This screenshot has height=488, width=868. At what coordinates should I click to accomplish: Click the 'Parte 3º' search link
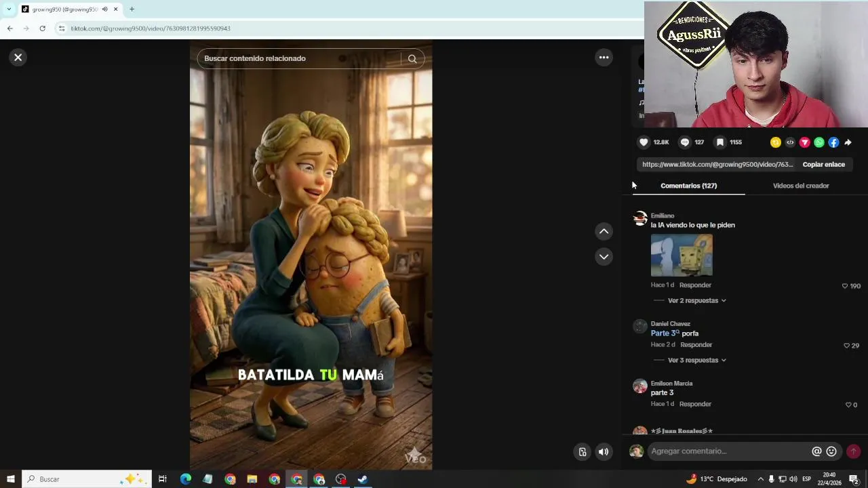coord(665,333)
